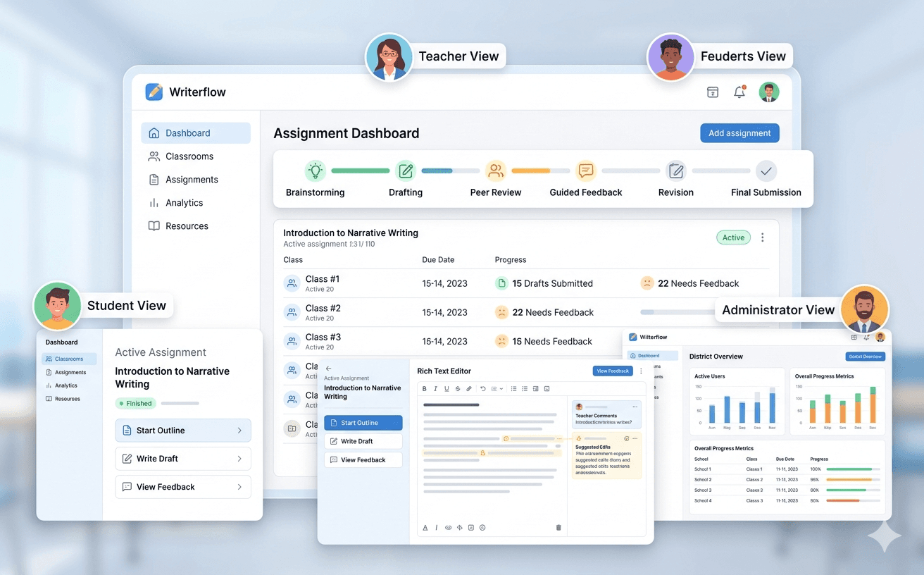Insert a hyperlink using the link icon
The width and height of the screenshot is (924, 575).
[468, 388]
